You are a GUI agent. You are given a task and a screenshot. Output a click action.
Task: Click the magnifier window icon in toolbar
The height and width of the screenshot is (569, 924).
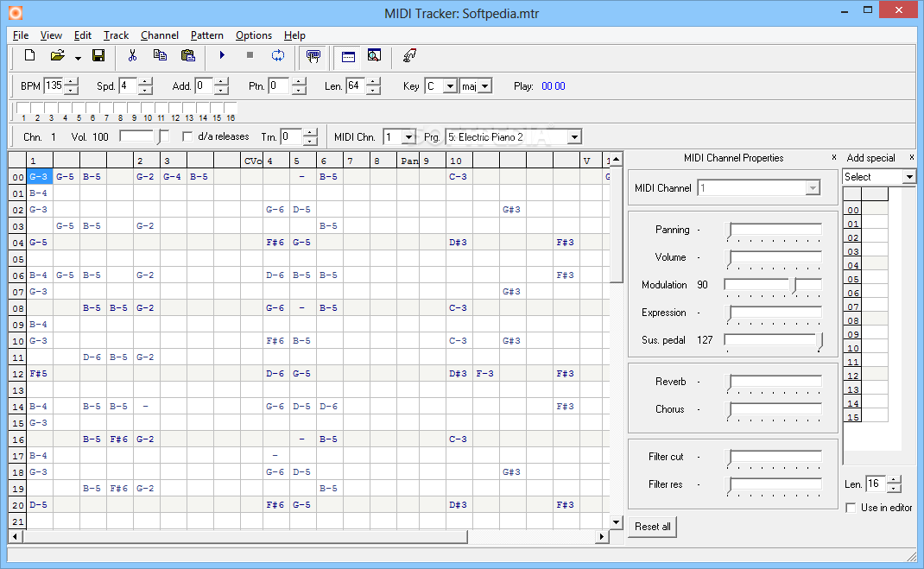pyautogui.click(x=374, y=56)
